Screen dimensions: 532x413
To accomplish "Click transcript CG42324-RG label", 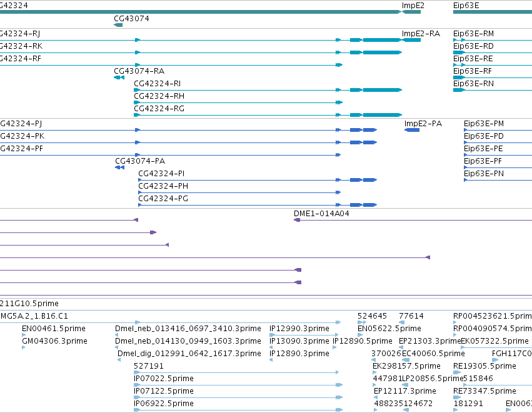I will pyautogui.click(x=159, y=109).
